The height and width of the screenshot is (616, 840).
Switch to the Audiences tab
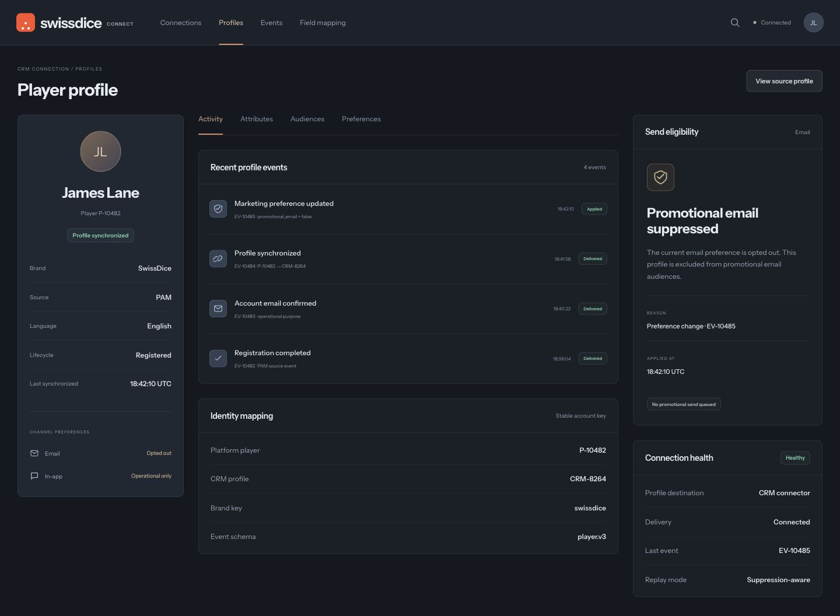tap(307, 119)
